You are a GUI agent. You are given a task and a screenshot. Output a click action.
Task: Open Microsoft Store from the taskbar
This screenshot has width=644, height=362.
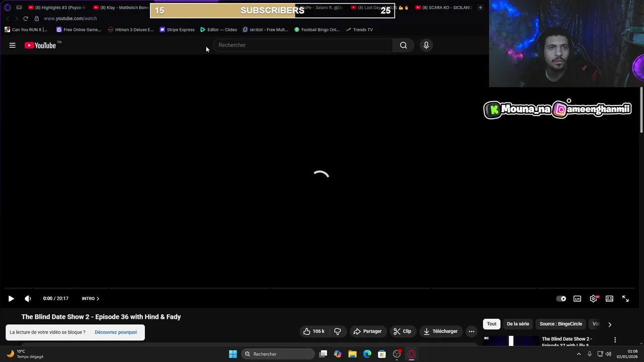382,354
